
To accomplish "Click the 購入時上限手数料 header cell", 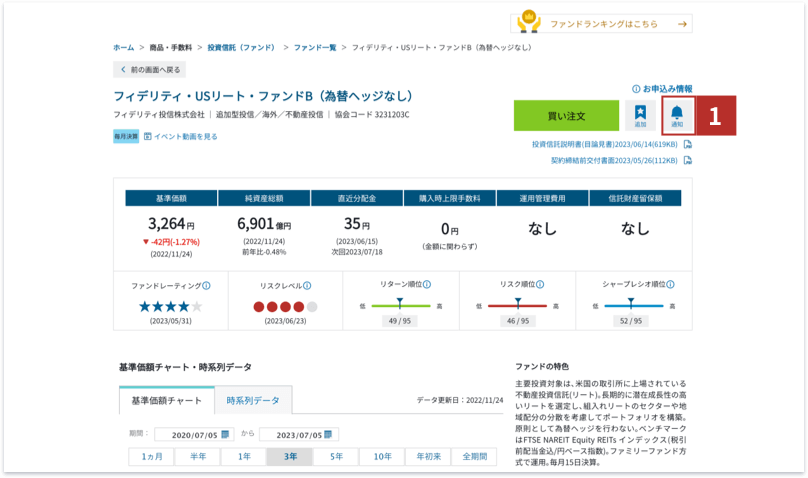I will pos(449,198).
